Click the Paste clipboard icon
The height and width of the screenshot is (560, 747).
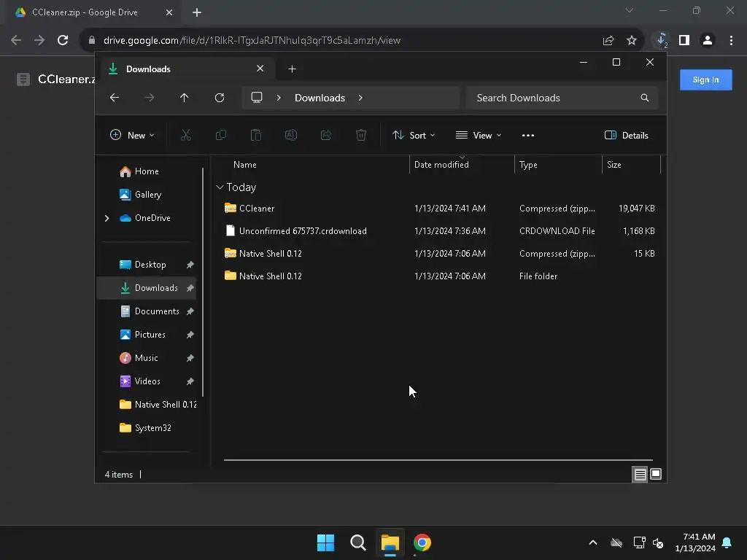[256, 135]
